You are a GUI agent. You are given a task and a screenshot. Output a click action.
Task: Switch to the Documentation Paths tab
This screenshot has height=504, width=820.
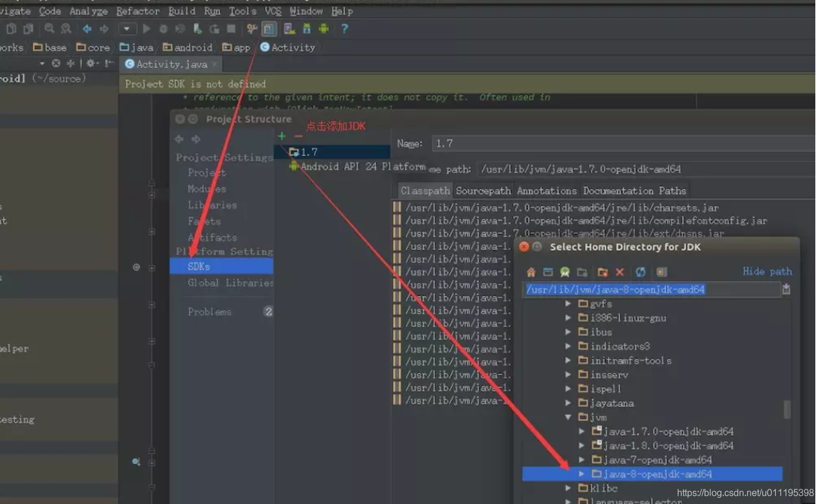tap(635, 191)
